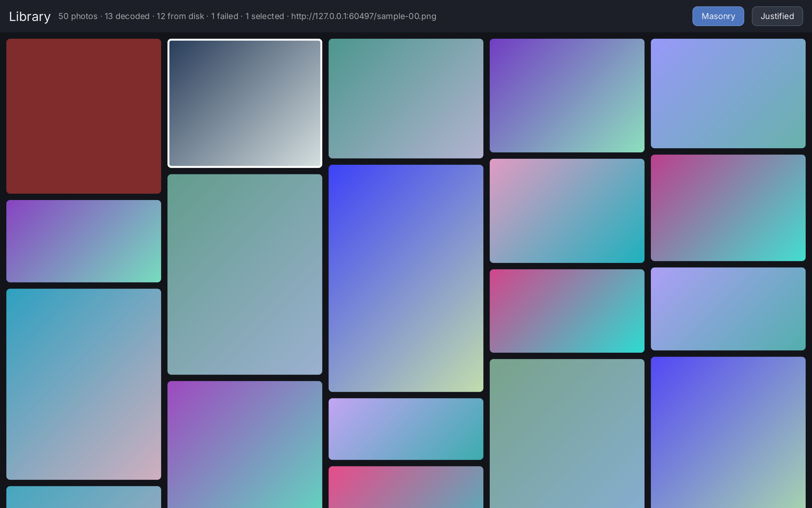Click the Library heading

coord(30,17)
